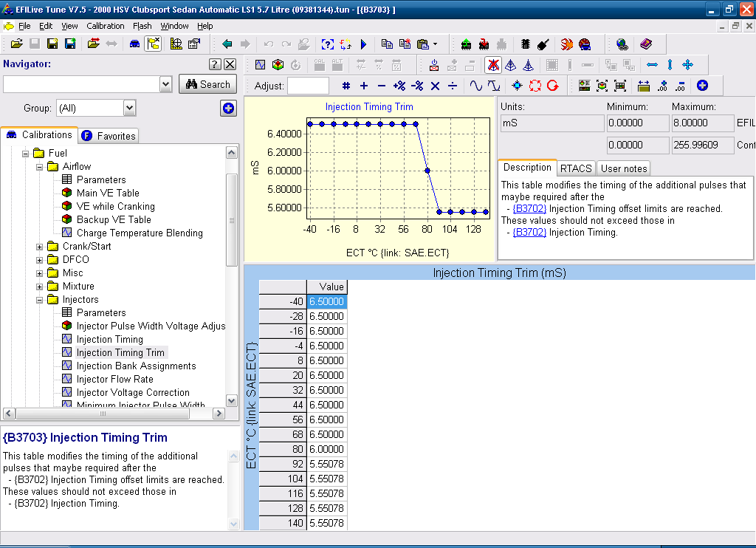Open the Calibration menu

coord(105,26)
